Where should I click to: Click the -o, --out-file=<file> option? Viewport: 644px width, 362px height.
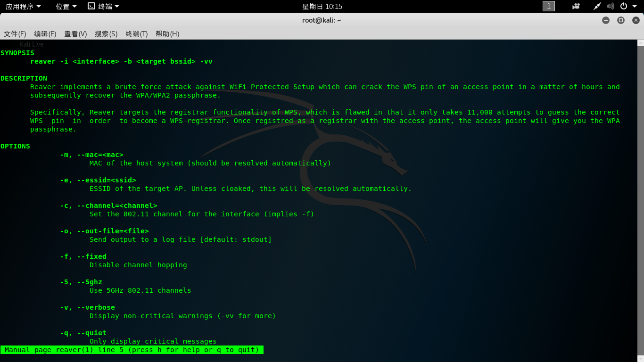pyautogui.click(x=104, y=231)
